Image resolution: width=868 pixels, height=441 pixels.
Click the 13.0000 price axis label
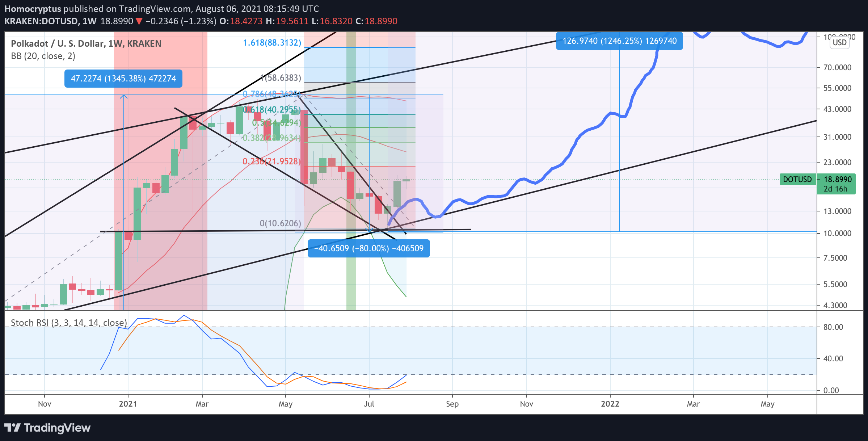coord(837,211)
